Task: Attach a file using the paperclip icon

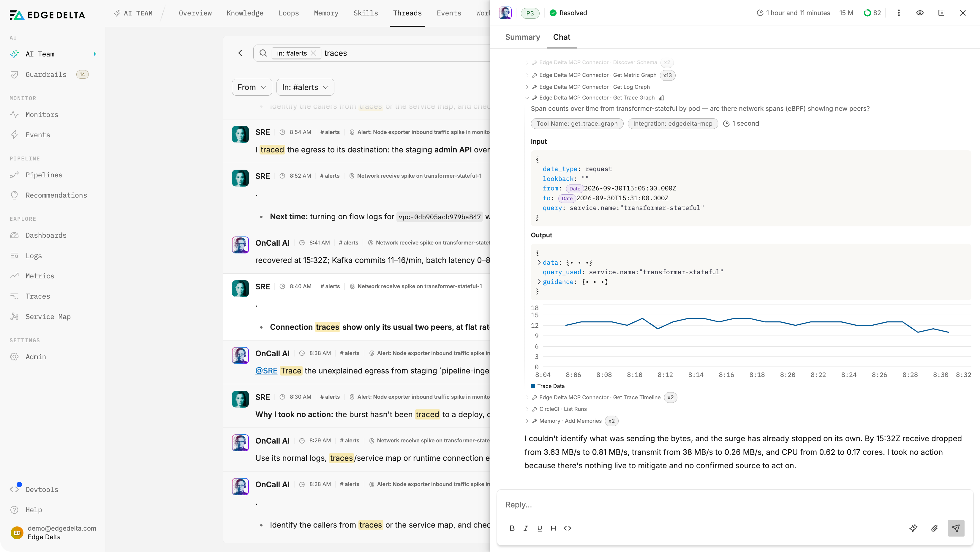Action: [934, 528]
